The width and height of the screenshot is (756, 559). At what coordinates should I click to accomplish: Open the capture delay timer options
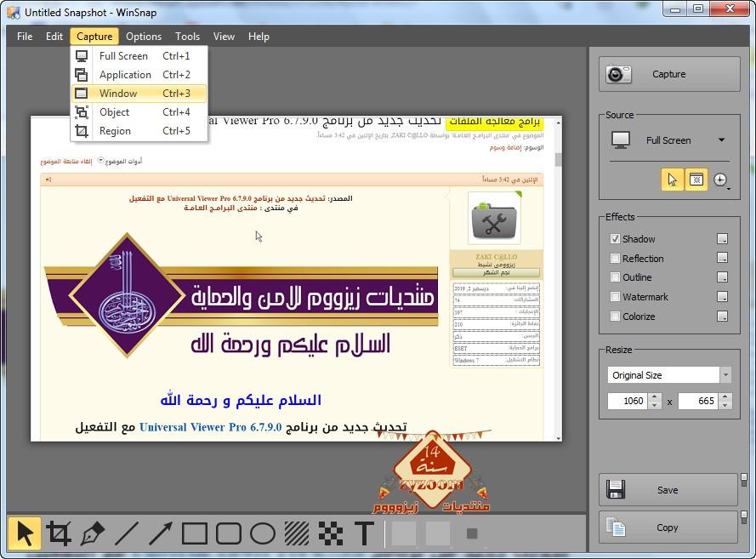(x=721, y=180)
